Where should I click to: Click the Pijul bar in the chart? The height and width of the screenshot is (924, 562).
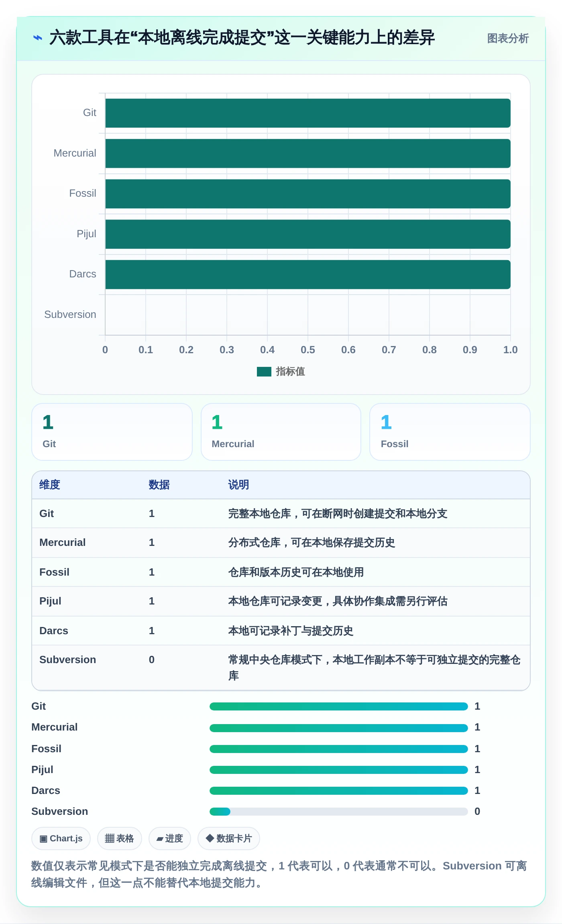pyautogui.click(x=308, y=234)
